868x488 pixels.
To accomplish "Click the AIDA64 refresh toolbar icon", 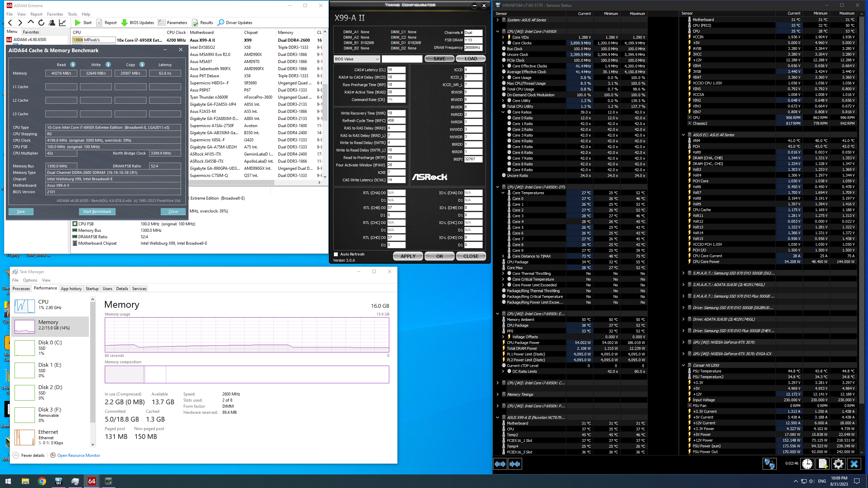I will pyautogui.click(x=41, y=23).
